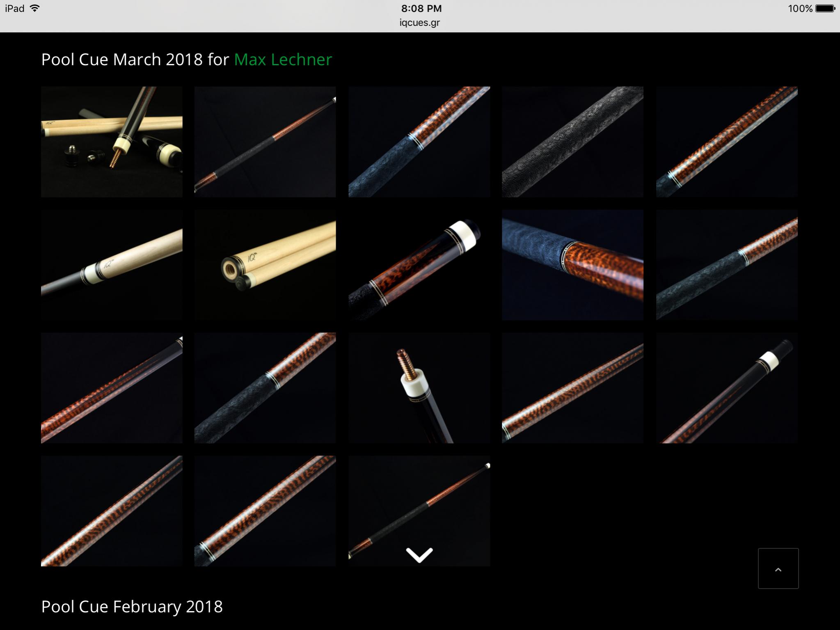The image size is (840, 630).
Task: Tap the battery indicator icon
Action: coord(825,8)
